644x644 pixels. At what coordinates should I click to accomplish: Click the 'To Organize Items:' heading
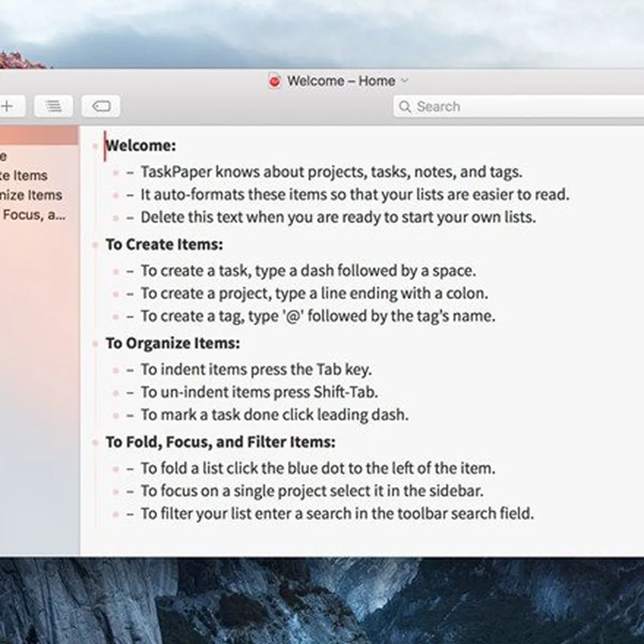(173, 343)
